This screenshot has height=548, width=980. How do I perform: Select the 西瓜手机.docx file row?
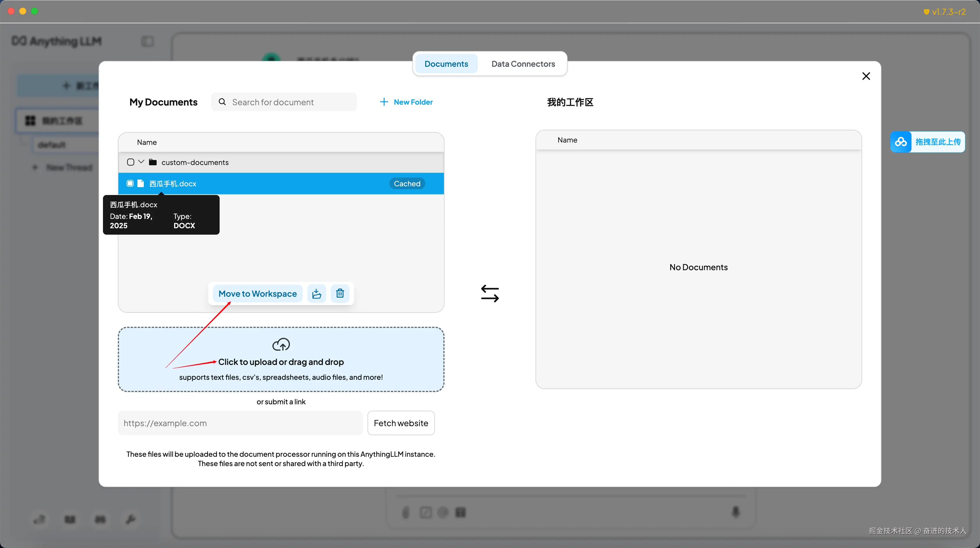(266, 184)
